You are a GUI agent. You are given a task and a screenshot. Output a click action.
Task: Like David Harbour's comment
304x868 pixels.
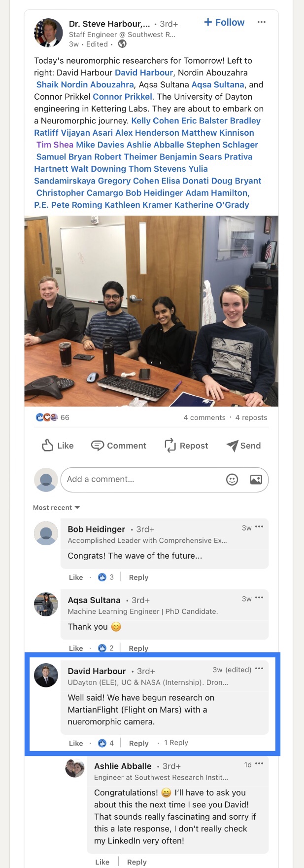76,743
